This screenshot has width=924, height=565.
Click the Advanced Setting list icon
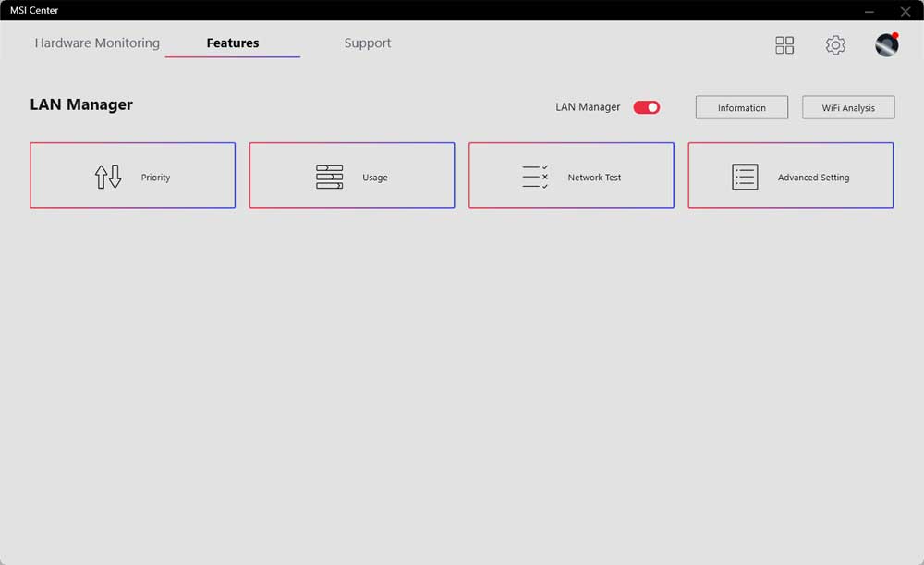tap(745, 177)
